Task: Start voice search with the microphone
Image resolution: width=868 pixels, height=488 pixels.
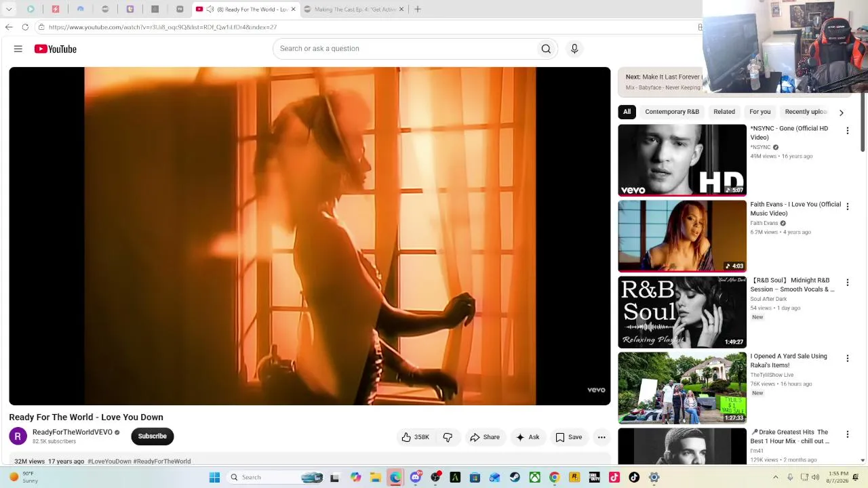Action: pos(574,49)
